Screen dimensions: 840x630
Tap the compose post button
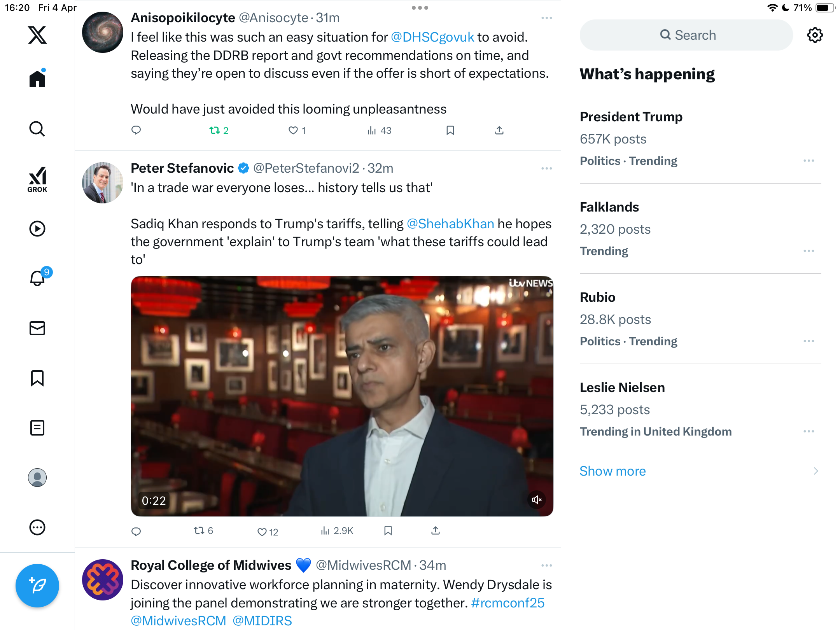tap(37, 586)
